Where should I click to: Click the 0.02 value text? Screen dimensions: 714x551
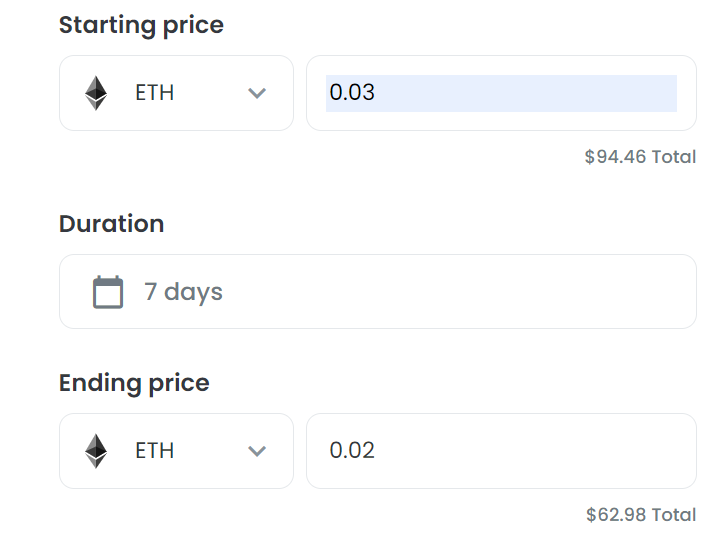pos(352,450)
